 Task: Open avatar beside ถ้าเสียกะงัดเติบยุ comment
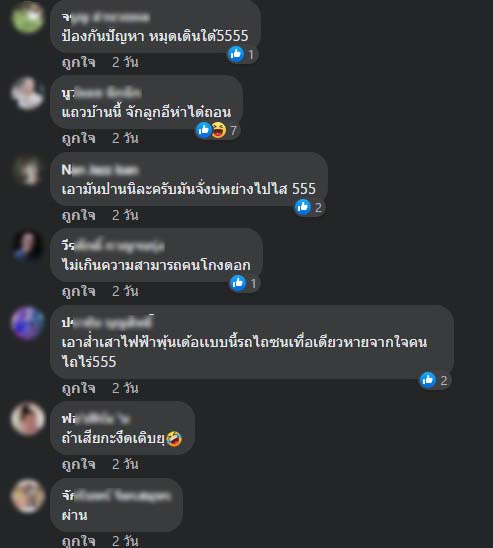pos(28,418)
